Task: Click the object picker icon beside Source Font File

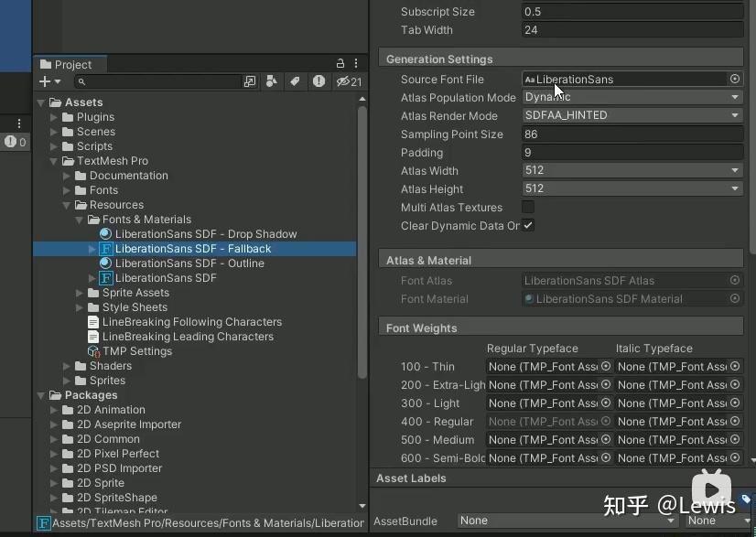Action: pyautogui.click(x=735, y=79)
